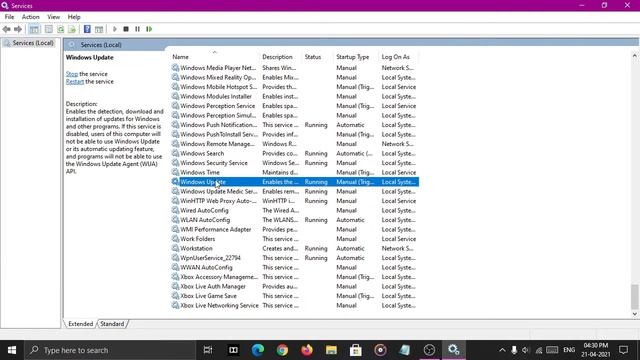Sort by the Status column header
The image size is (640, 360).
tap(318, 57)
